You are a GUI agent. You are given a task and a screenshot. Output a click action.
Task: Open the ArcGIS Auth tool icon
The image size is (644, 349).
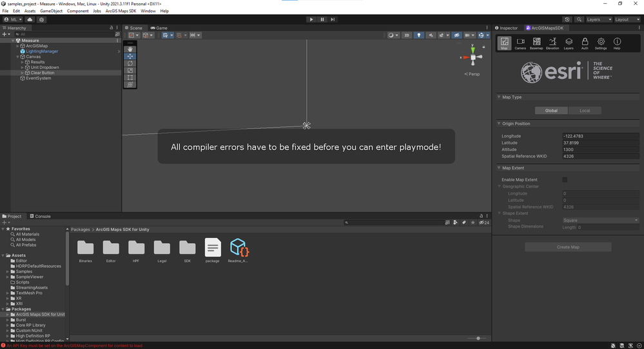[x=585, y=43]
